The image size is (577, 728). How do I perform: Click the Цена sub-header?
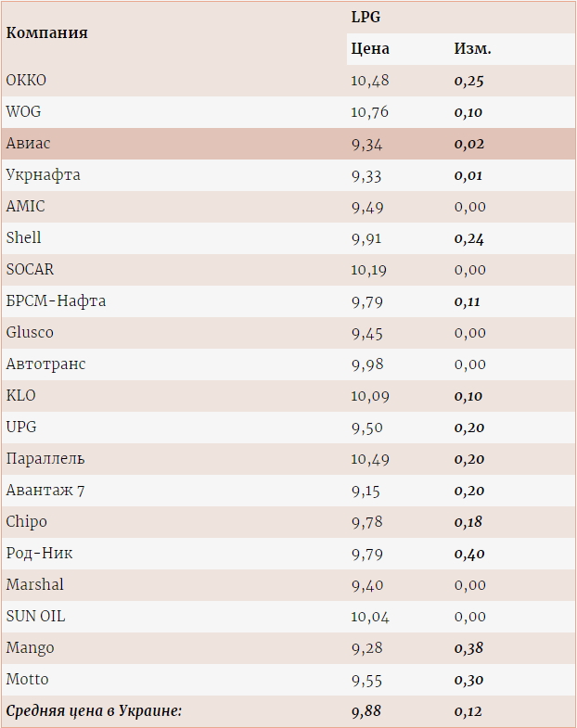coord(370,49)
